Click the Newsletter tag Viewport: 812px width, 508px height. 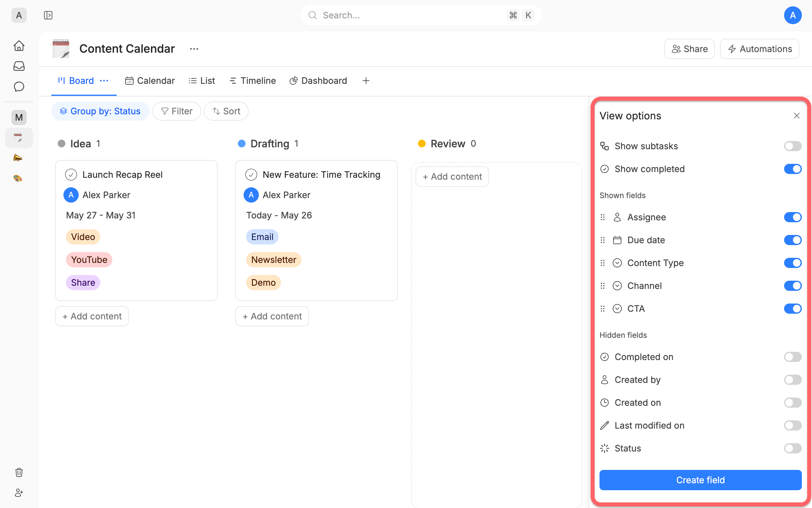[x=273, y=260]
